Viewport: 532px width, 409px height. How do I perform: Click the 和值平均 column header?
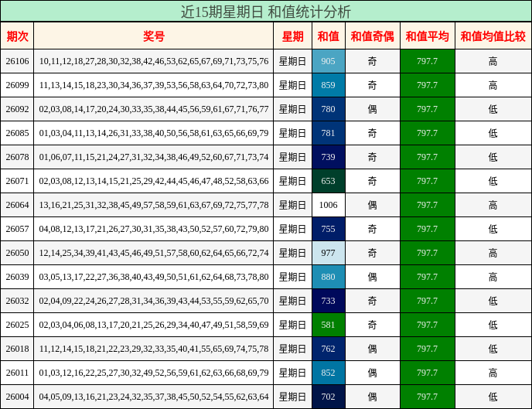[x=427, y=36]
